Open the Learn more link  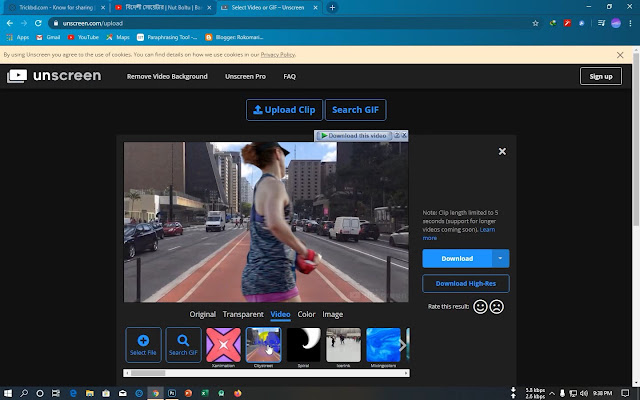click(459, 233)
